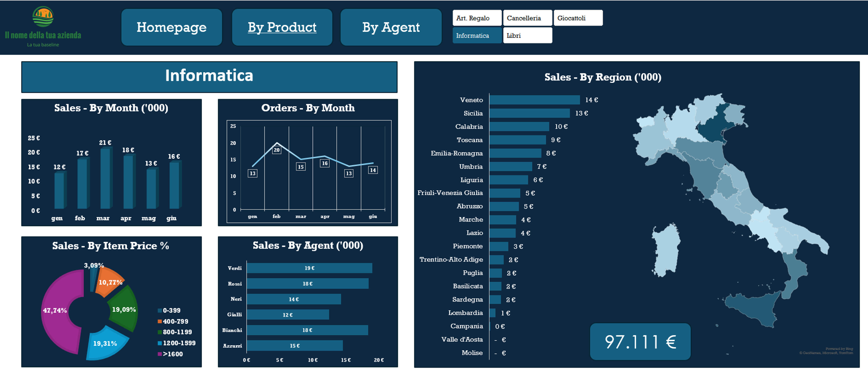
Task: Click the Informatica title banner
Action: tap(209, 77)
